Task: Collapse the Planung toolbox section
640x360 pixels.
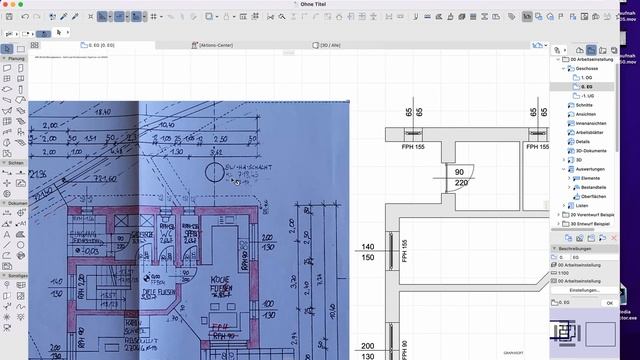Action: point(4,59)
